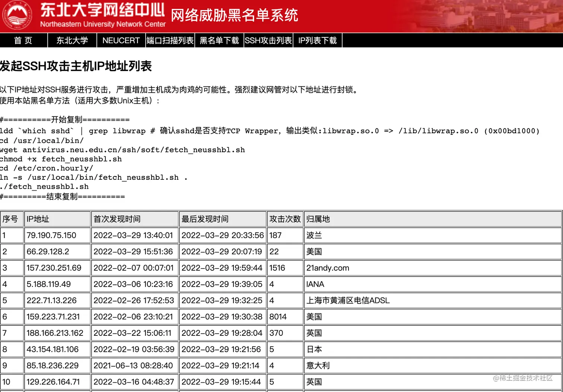Click the 网络威胁黑名单系统 banner title
Image resolution: width=563 pixels, height=392 pixels.
pyautogui.click(x=235, y=15)
